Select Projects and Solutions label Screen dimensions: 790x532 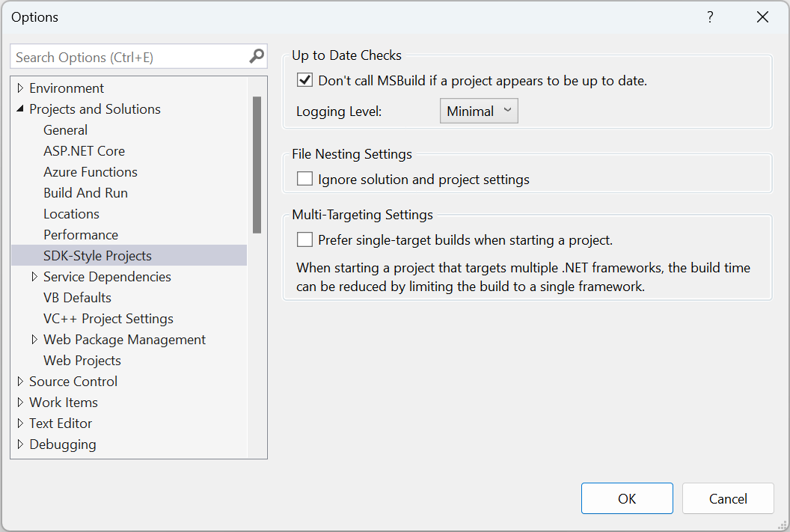tap(95, 108)
